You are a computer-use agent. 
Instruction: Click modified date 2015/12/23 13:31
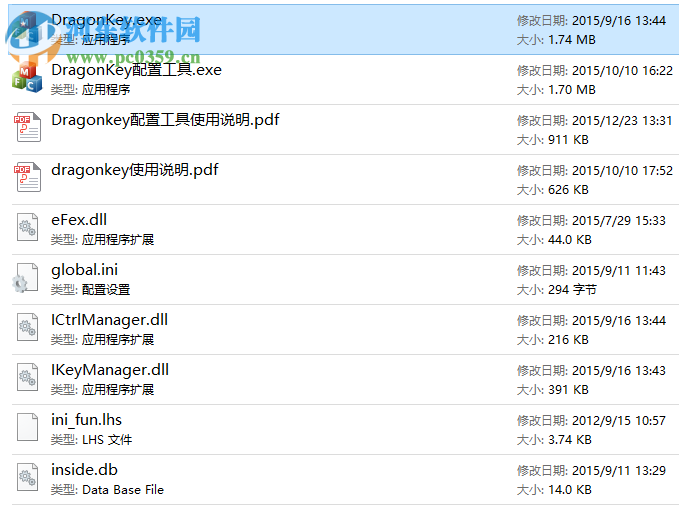[622, 120]
